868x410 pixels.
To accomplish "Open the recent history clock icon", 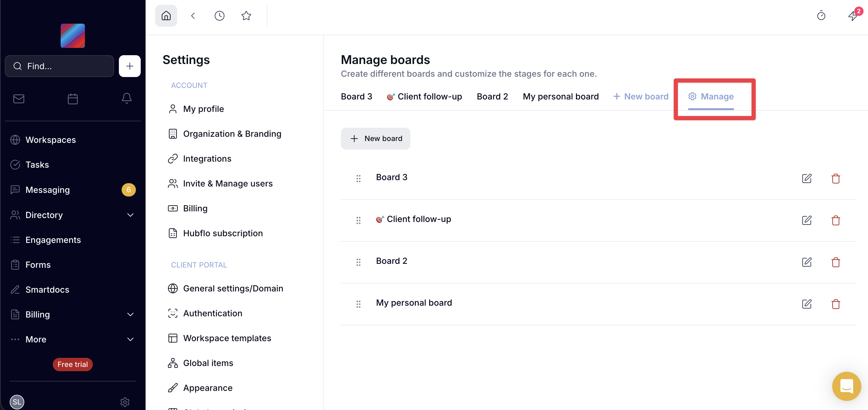I will coord(219,15).
